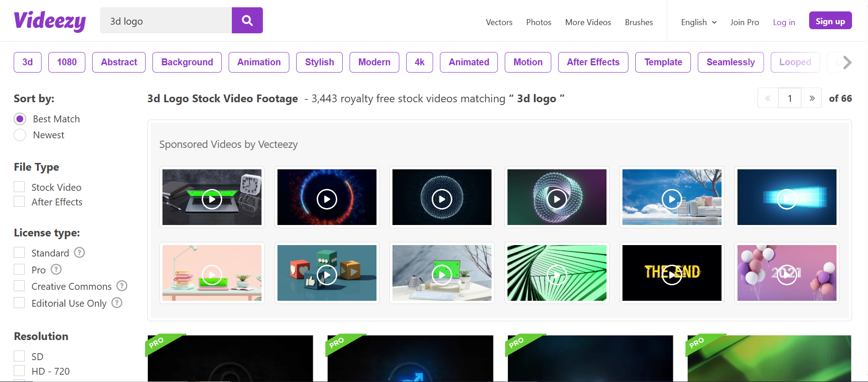868x382 pixels.
Task: Select the Newest sort option
Action: pos(20,135)
